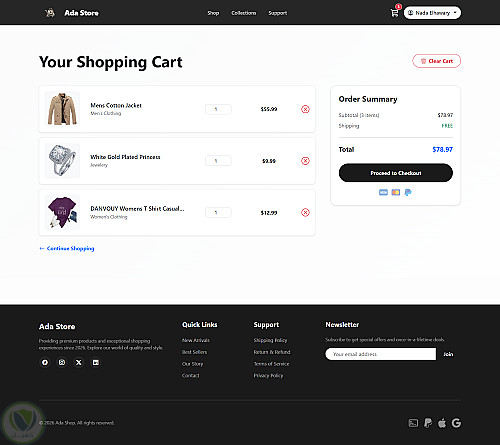Open the Instagram social icon in footer

(62, 362)
